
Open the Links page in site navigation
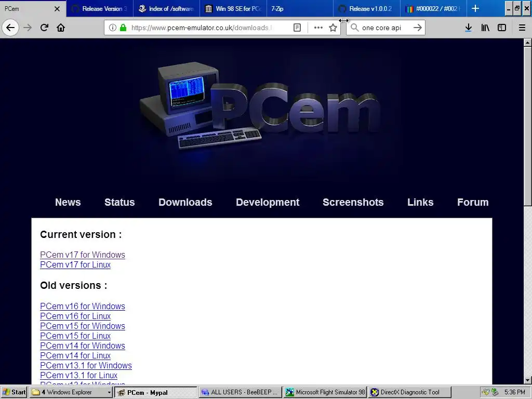pos(420,202)
